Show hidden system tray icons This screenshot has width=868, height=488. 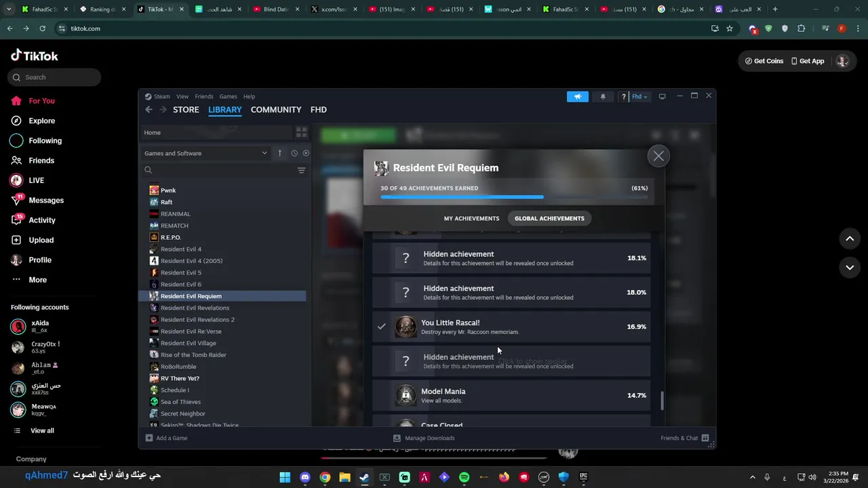point(752,477)
